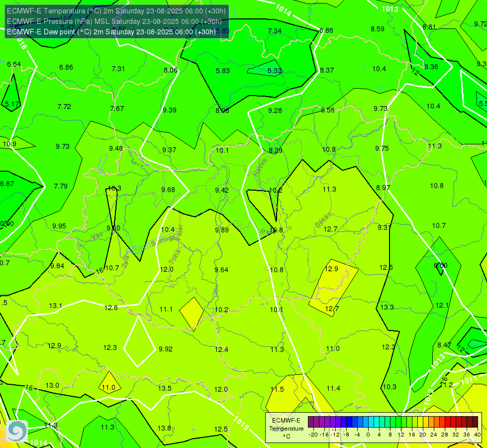Click the 9.42 temperature value
Screen dimensions: 487x448
coord(222,190)
